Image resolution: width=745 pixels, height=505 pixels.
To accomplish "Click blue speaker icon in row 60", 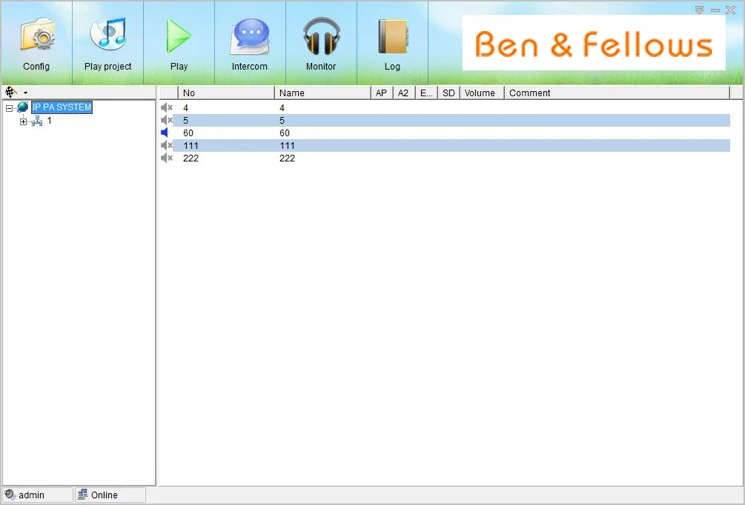I will [x=165, y=133].
